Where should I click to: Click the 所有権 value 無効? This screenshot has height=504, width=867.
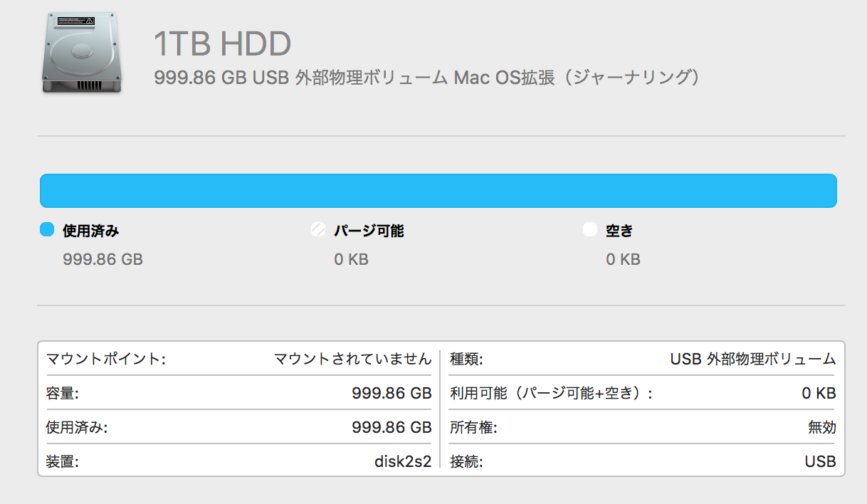pos(821,427)
